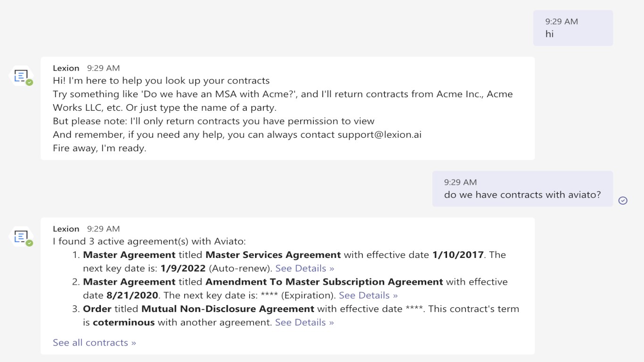Select the sent "hi" message bubble

573,28
